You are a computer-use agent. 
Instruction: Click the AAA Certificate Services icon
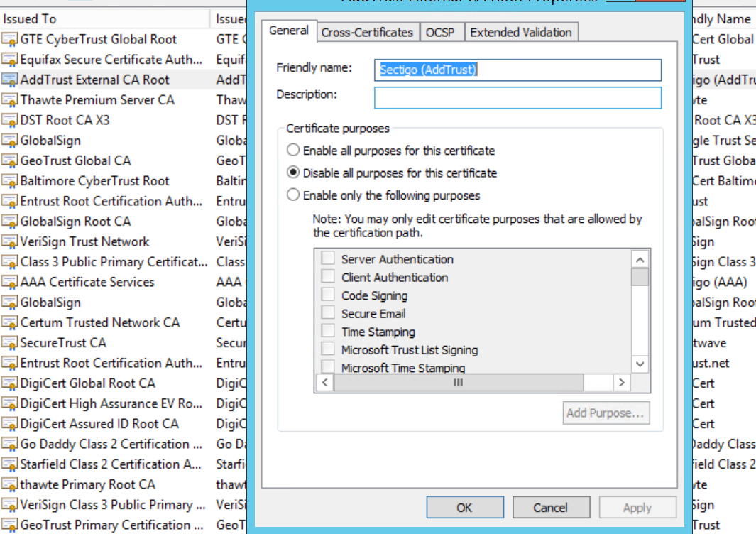[10, 282]
